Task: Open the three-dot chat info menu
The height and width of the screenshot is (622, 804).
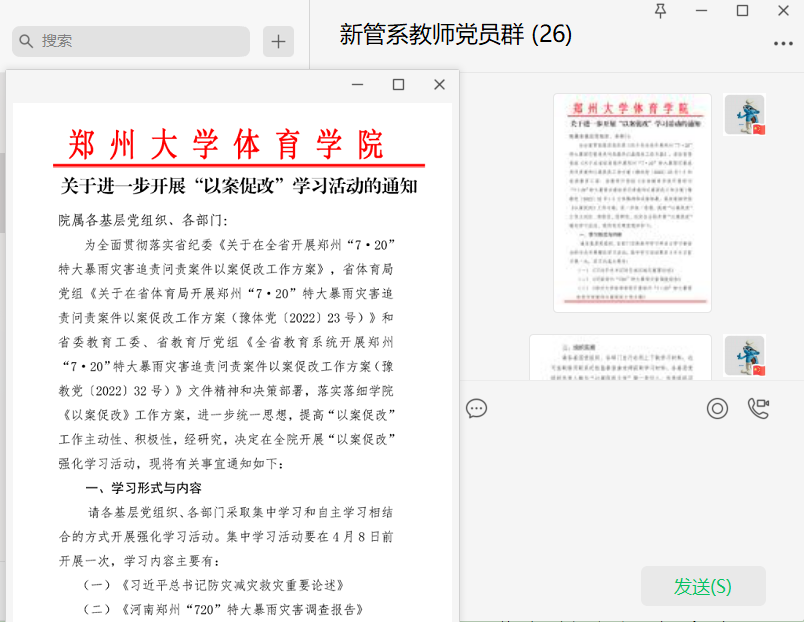Action: [783, 43]
